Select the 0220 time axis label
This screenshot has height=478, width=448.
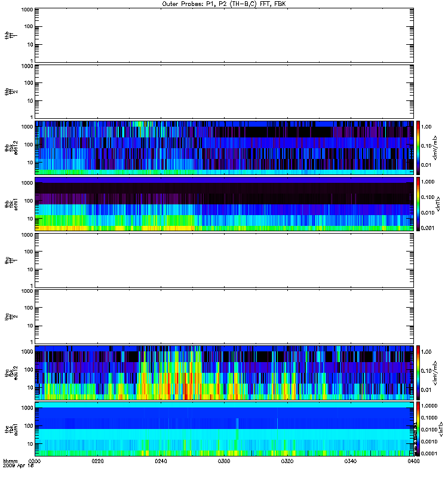[97, 461]
